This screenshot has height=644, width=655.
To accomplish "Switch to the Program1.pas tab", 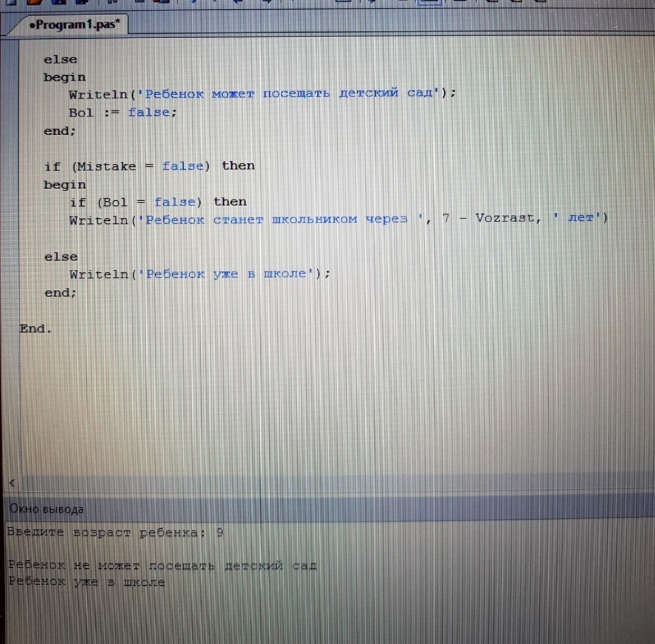I will pyautogui.click(x=75, y=25).
